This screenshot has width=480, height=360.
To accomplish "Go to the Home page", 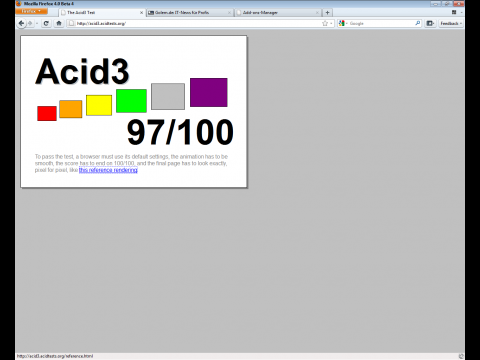I will pyautogui.click(x=59, y=23).
